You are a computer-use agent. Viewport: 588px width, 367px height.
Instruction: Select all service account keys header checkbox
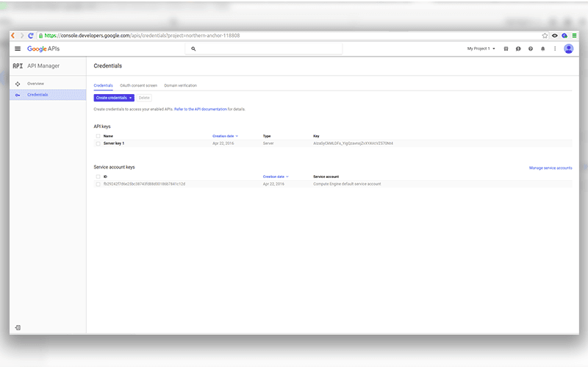(98, 177)
